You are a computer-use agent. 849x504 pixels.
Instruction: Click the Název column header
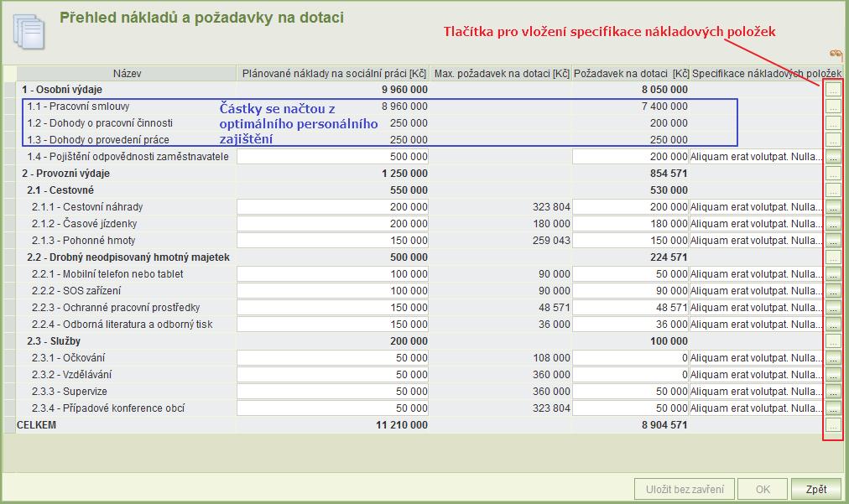pyautogui.click(x=127, y=74)
